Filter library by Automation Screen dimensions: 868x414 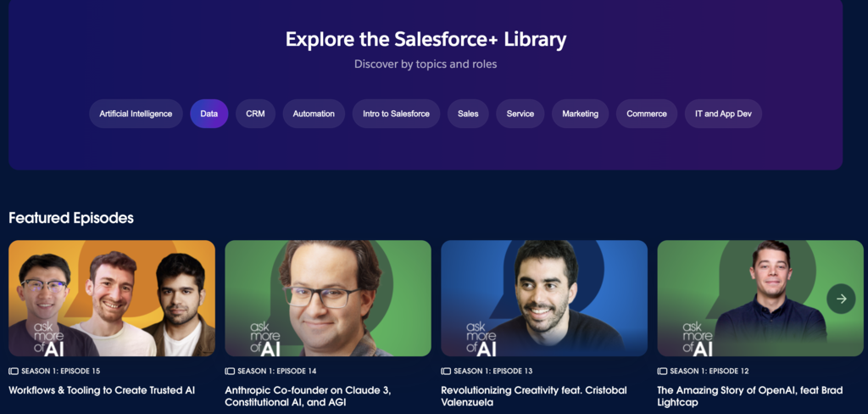tap(314, 114)
